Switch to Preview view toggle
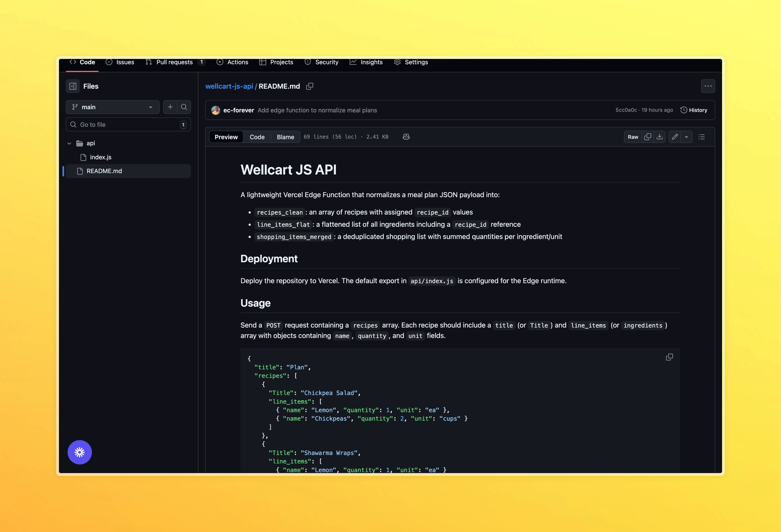The height and width of the screenshot is (532, 781). click(x=226, y=137)
